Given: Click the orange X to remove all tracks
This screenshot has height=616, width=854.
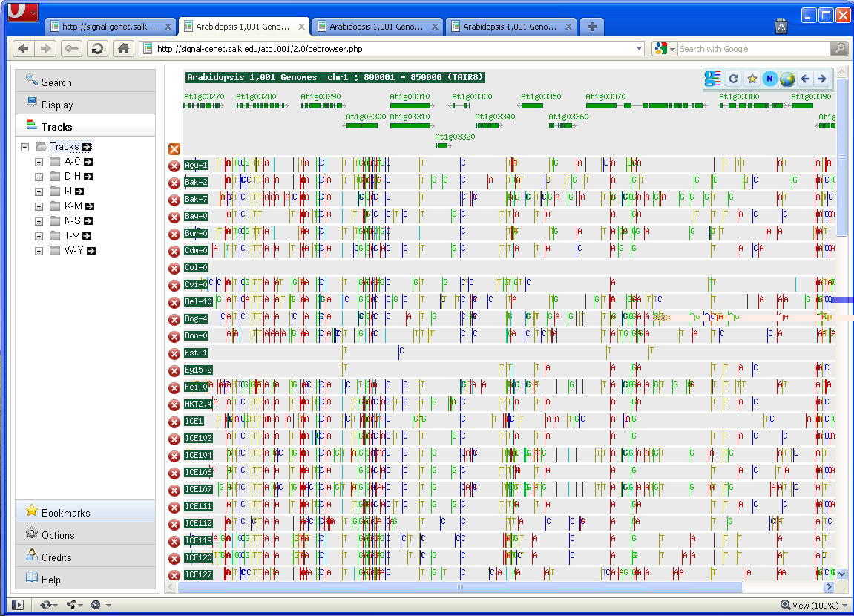Looking at the screenshot, I should click(174, 149).
